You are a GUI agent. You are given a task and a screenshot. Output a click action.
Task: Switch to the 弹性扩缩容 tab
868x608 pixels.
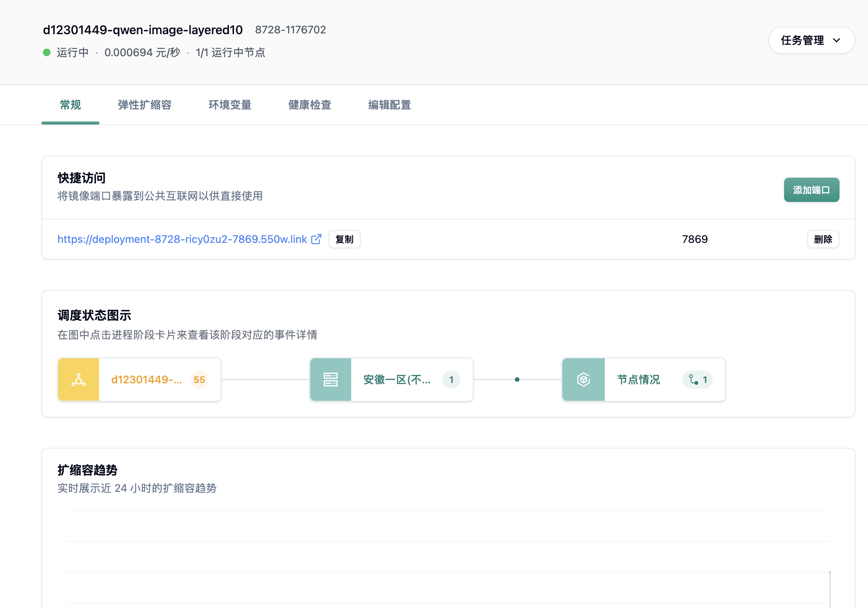coord(145,105)
